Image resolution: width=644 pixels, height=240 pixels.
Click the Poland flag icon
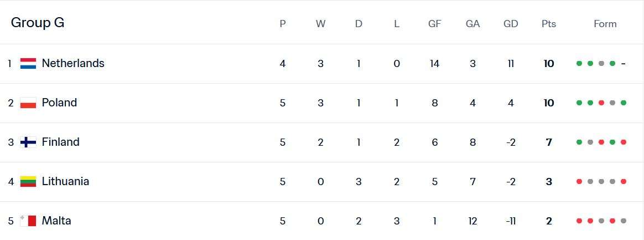click(x=28, y=103)
